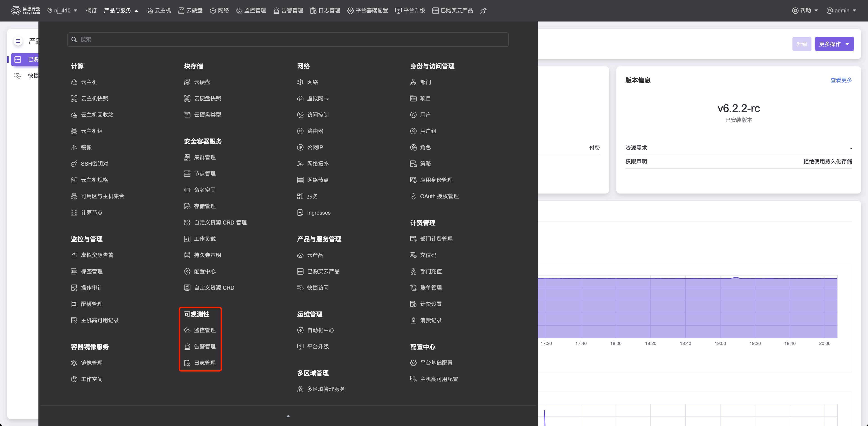Open the nj_410 region dropdown
Viewport: 868px width, 426px height.
point(63,11)
